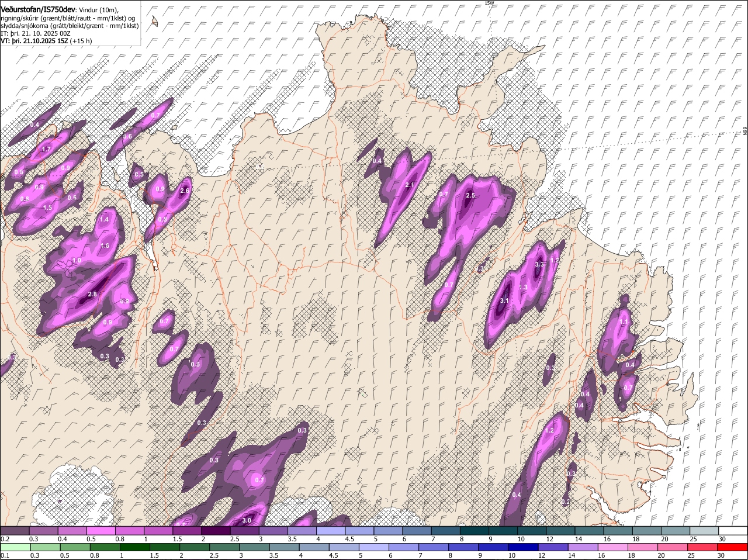The height and width of the screenshot is (560, 748).
Task: Click the 2.5 precipitation value on the map
Action: [470, 195]
